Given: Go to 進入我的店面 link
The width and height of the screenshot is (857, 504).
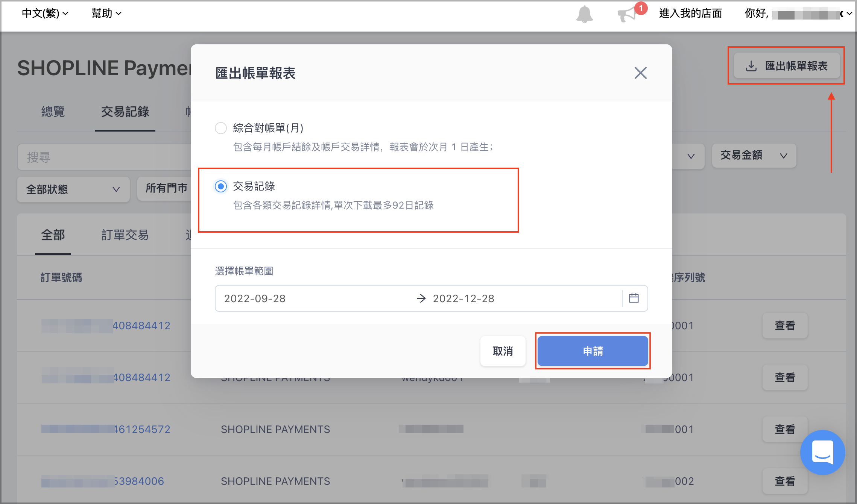Looking at the screenshot, I should [x=691, y=14].
